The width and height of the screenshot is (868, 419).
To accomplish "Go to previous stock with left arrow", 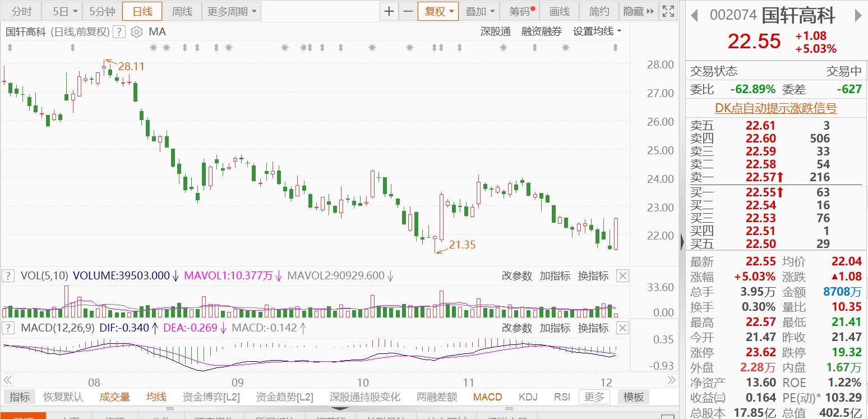I will click(694, 16).
